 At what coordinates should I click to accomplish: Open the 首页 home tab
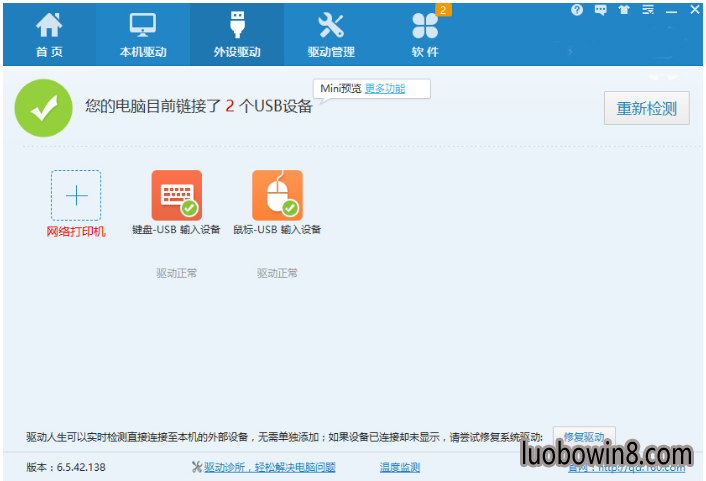click(48, 35)
